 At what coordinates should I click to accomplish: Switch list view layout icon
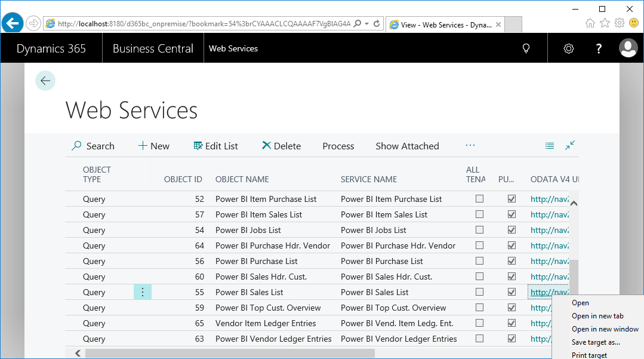[550, 146]
